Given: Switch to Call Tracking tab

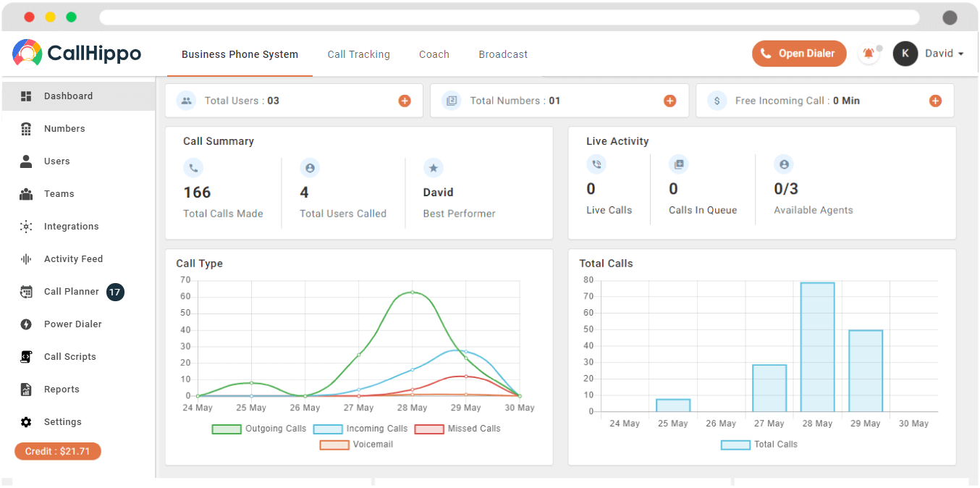Looking at the screenshot, I should [358, 54].
